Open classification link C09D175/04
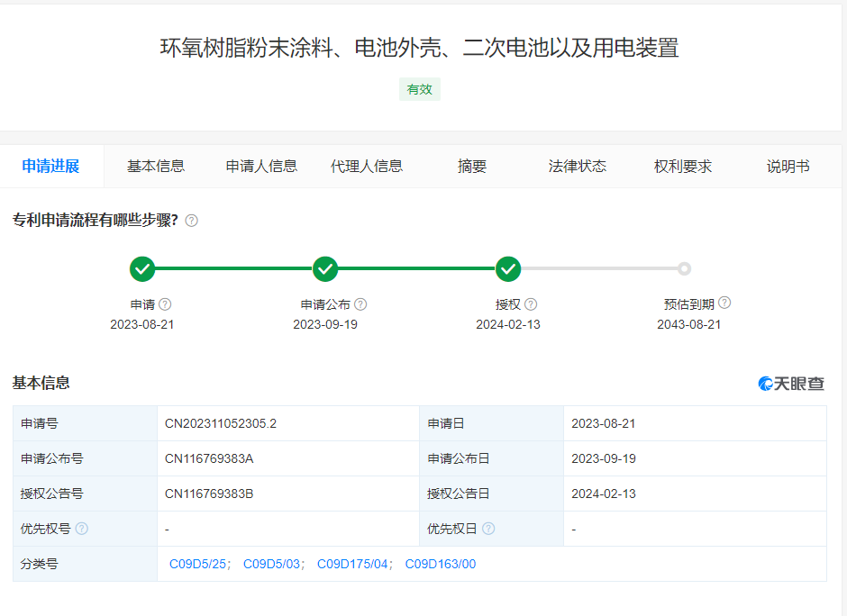The height and width of the screenshot is (616, 847). point(353,564)
